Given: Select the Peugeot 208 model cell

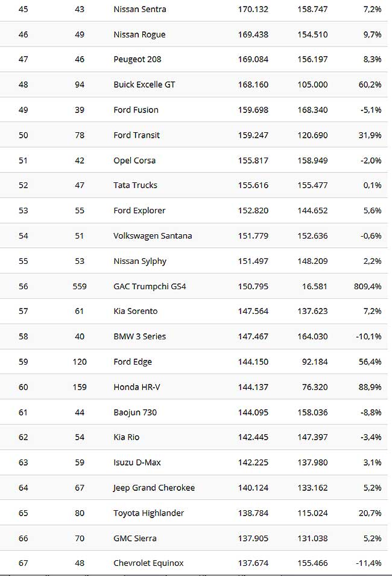Looking at the screenshot, I should (x=138, y=60).
